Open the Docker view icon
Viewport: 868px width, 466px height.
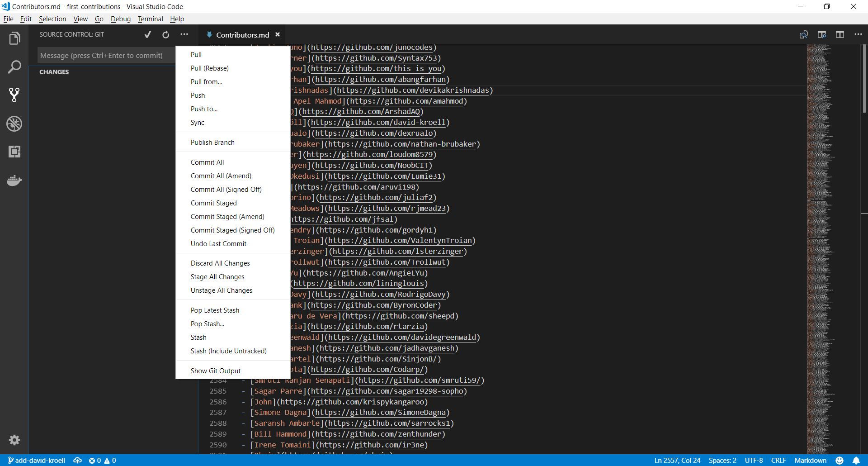[14, 181]
